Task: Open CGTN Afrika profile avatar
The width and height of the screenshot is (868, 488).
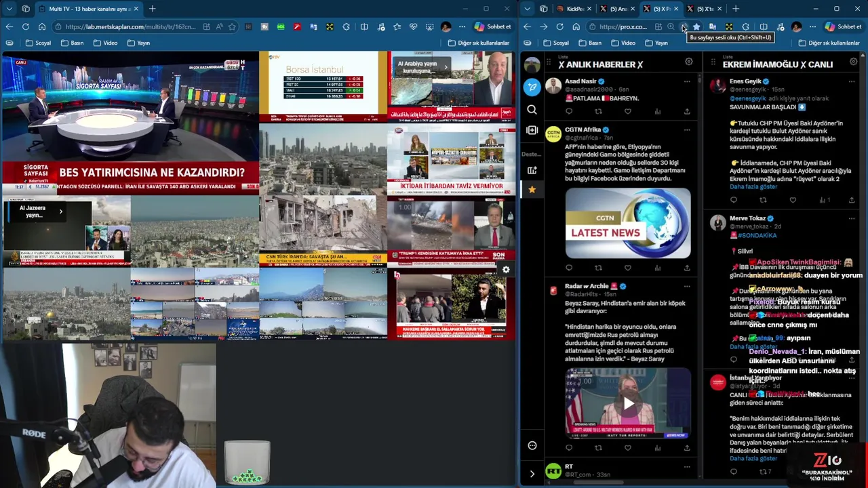Action: [553, 134]
